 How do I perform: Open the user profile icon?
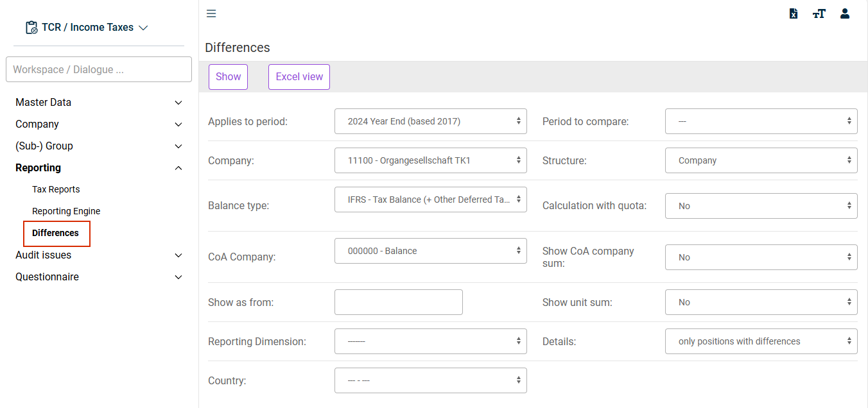(x=845, y=13)
